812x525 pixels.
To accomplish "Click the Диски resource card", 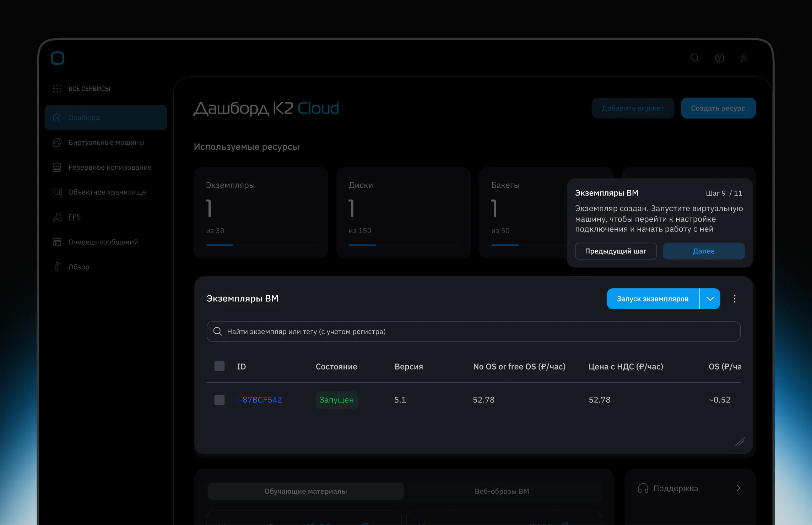I will pyautogui.click(x=403, y=213).
